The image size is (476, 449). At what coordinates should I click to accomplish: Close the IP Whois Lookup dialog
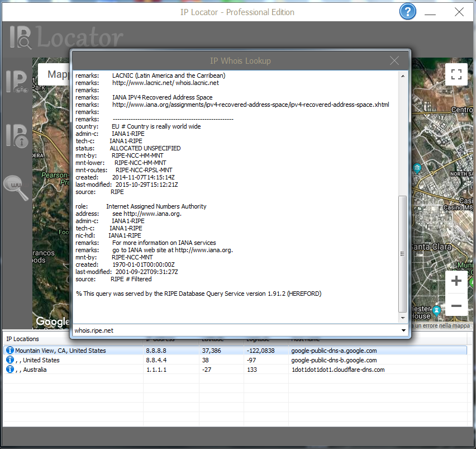pyautogui.click(x=394, y=60)
